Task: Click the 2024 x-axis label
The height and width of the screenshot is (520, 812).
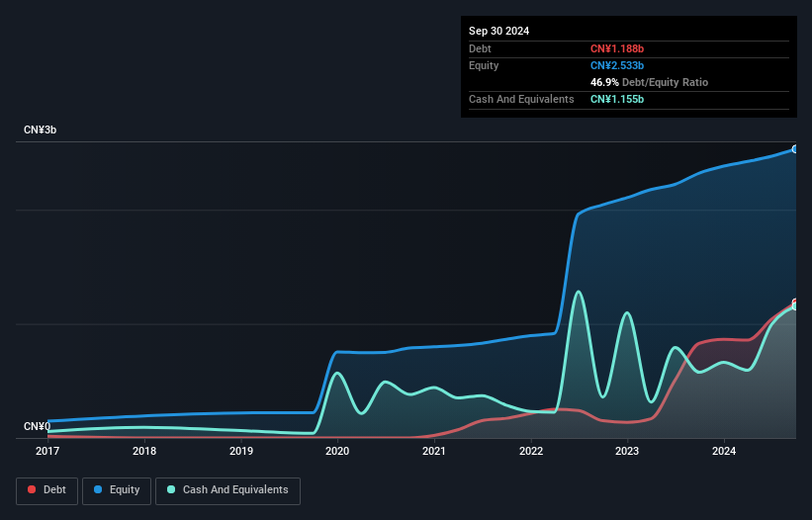Action: pyautogui.click(x=724, y=451)
